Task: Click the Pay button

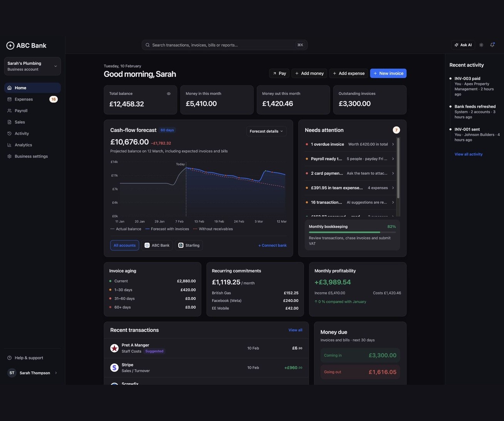Action: [279, 73]
